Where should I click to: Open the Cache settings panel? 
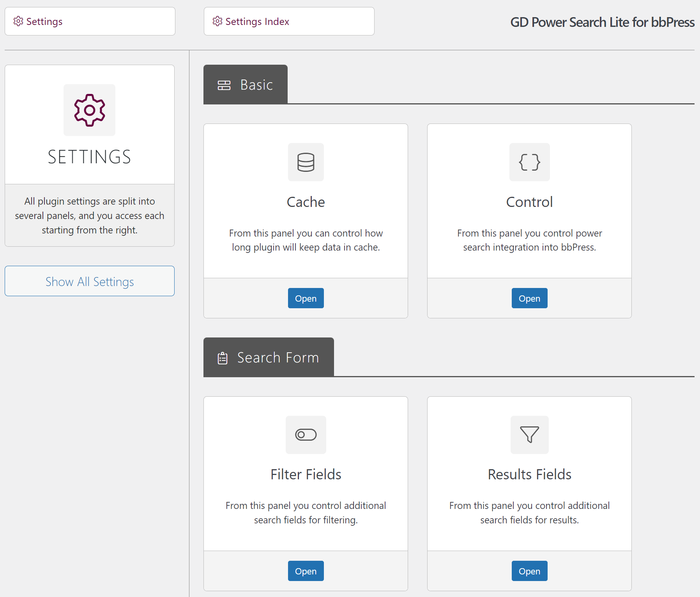click(306, 298)
